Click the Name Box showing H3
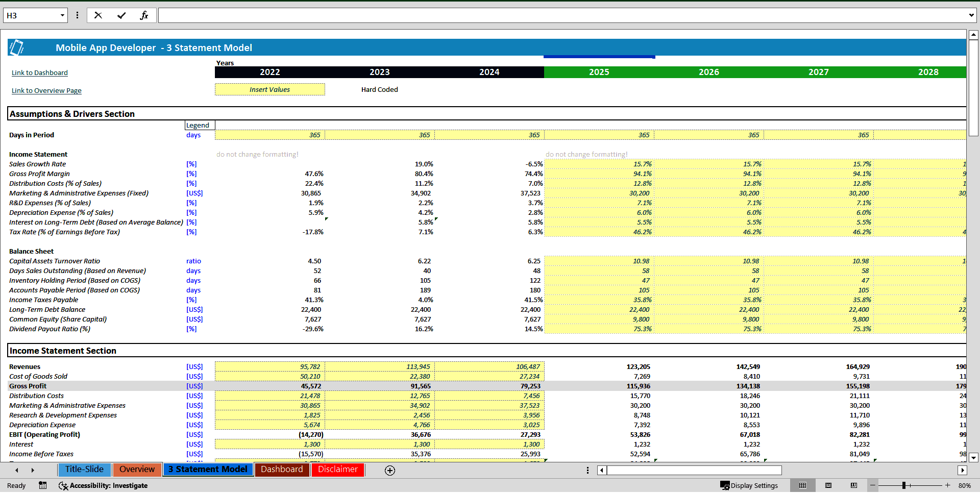The width and height of the screenshot is (980, 493). pyautogui.click(x=32, y=15)
